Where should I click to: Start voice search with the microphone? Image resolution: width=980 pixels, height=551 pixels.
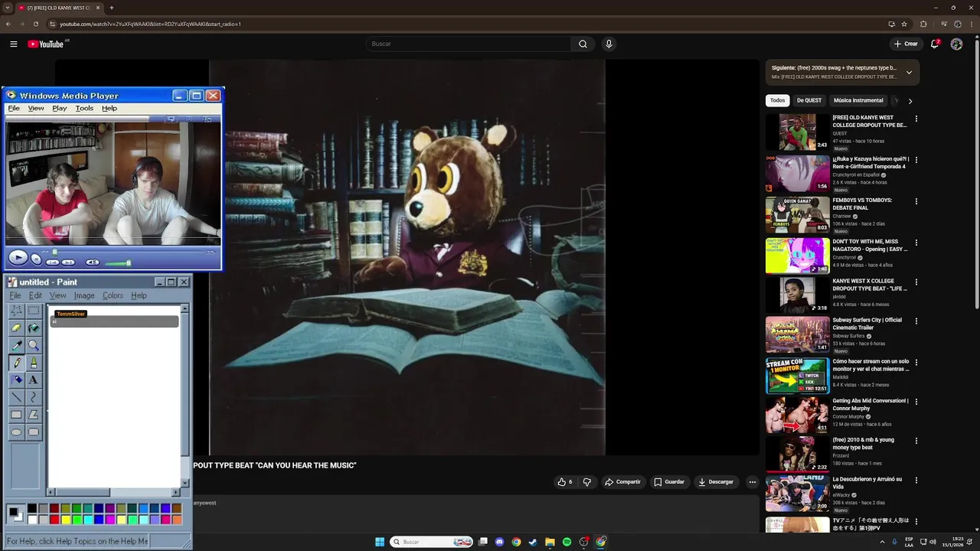pyautogui.click(x=609, y=44)
